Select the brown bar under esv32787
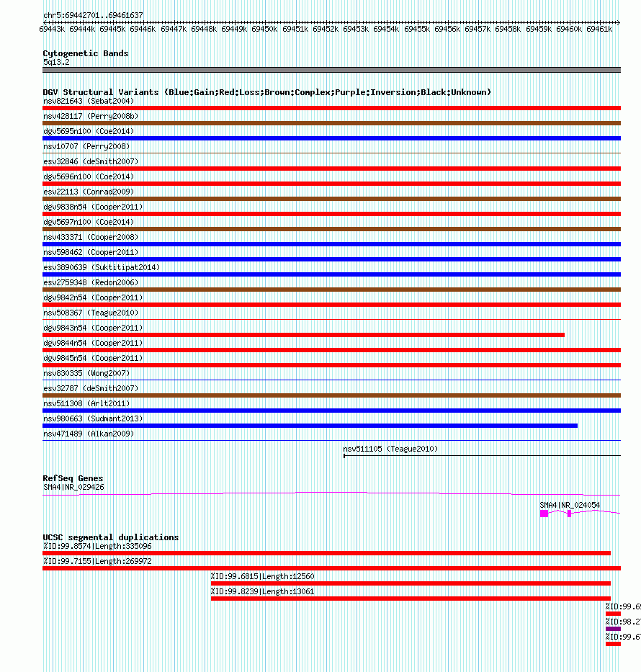This screenshot has width=641, height=672. (331, 395)
